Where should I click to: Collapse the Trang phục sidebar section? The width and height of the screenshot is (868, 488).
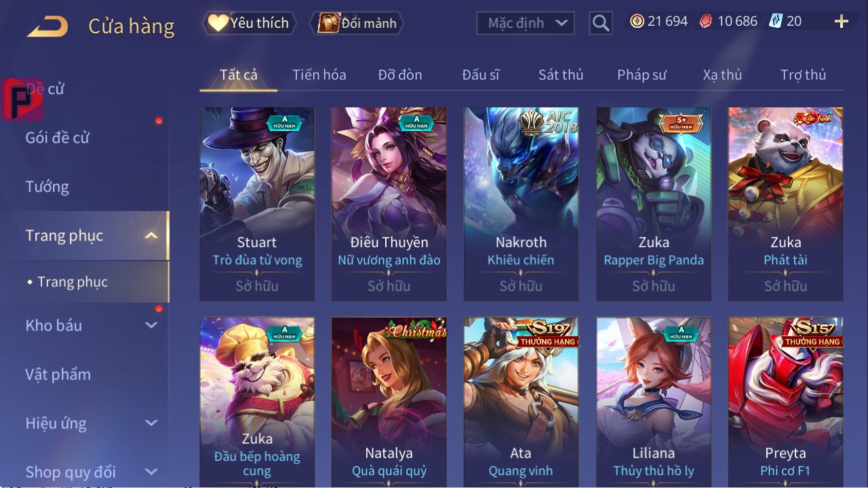(x=151, y=236)
